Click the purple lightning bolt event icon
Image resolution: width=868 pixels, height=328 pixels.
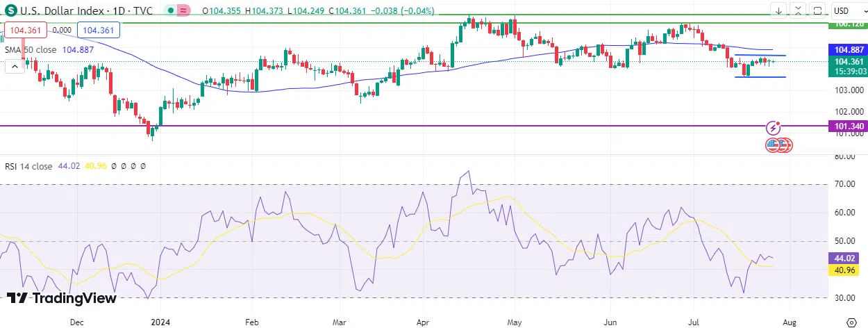point(774,128)
